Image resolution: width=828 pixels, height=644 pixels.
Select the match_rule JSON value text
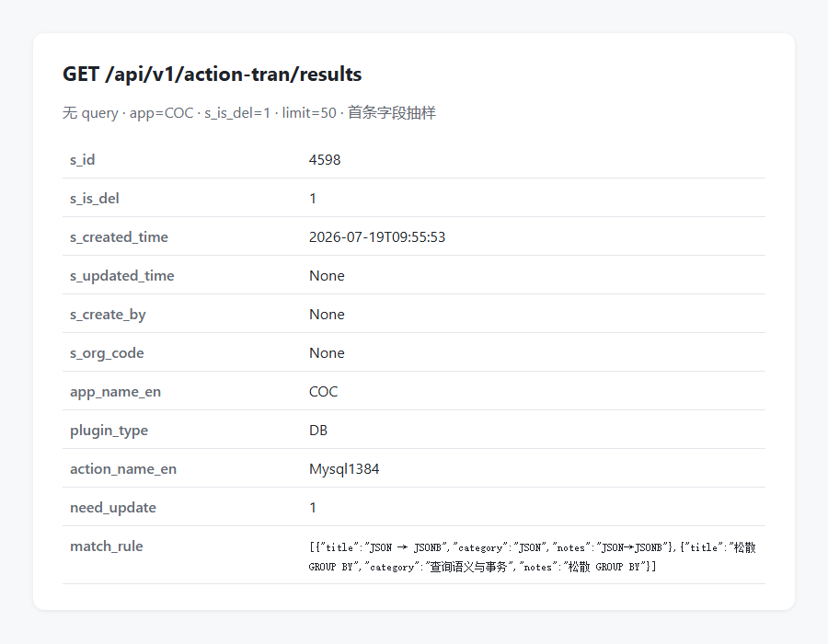(x=533, y=557)
